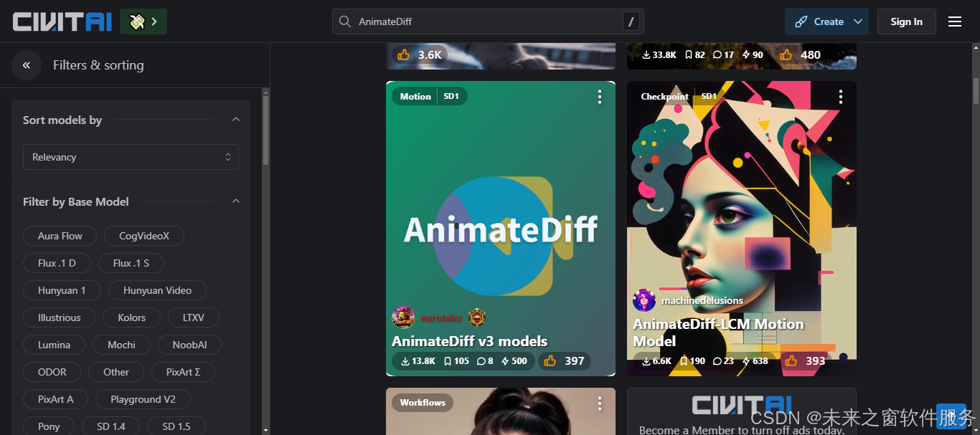
Task: Open three-dot menu on AnimateDiff-LCM Motion Model card
Action: pos(841,97)
